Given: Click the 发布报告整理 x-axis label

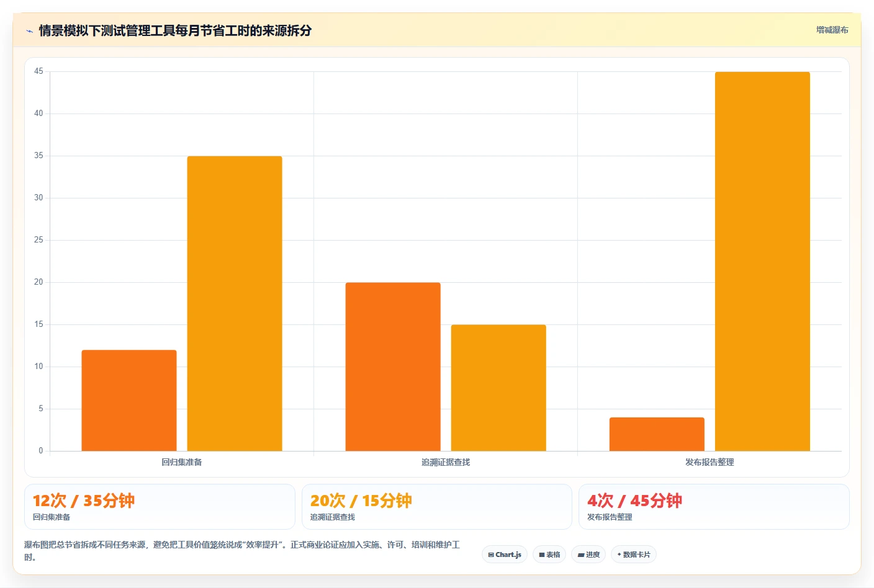Looking at the screenshot, I should (x=710, y=462).
